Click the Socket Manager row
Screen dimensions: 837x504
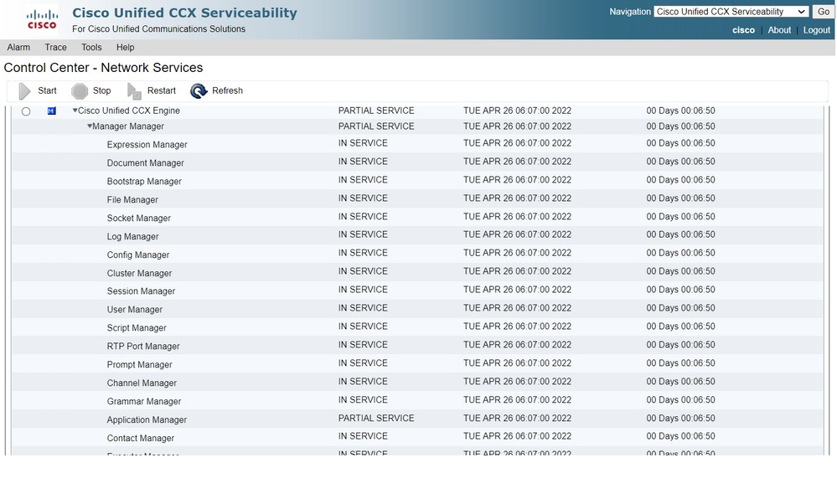click(417, 217)
